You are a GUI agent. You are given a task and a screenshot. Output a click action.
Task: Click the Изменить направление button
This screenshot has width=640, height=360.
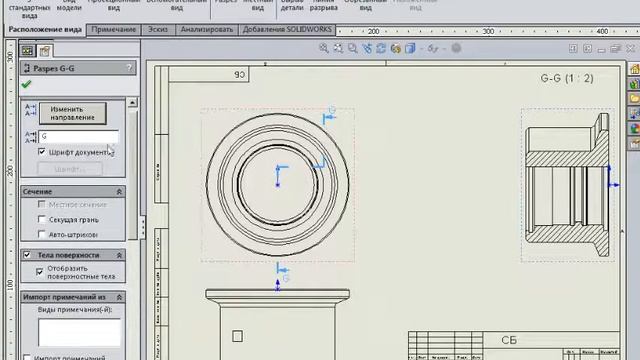pyautogui.click(x=73, y=113)
